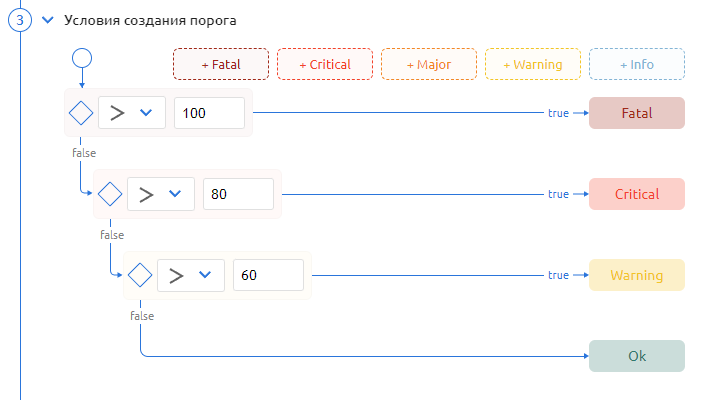Collapse the Условия создания порога section
Screen dimensions: 706x400
click(46, 20)
